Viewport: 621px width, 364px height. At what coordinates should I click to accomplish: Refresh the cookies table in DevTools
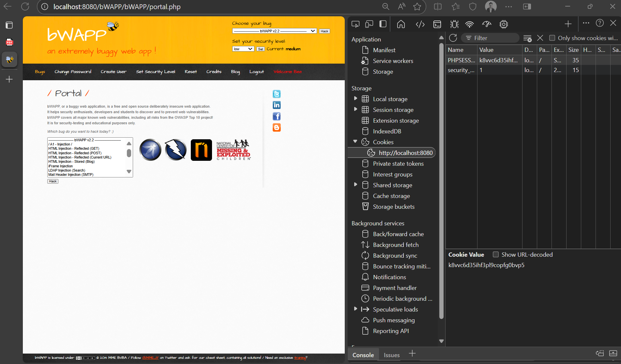pos(453,38)
